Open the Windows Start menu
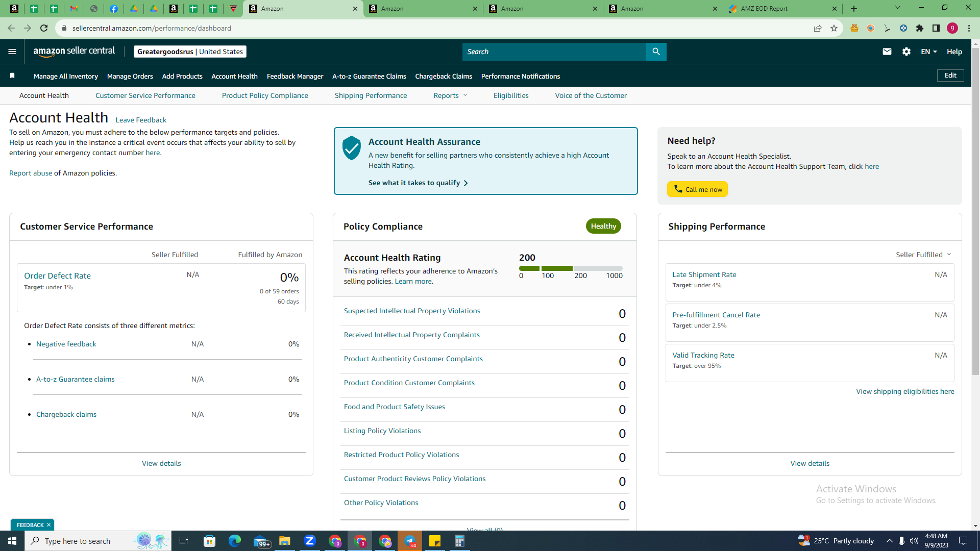Image resolution: width=980 pixels, height=551 pixels. [x=12, y=541]
